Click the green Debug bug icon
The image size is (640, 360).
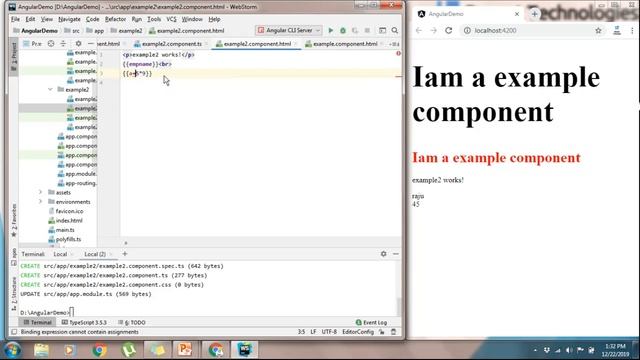click(x=343, y=31)
